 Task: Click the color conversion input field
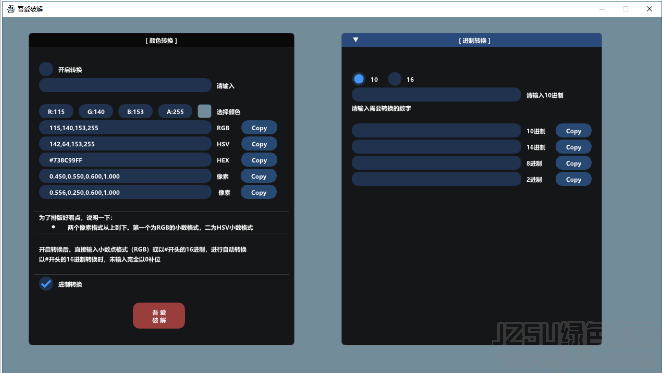125,85
